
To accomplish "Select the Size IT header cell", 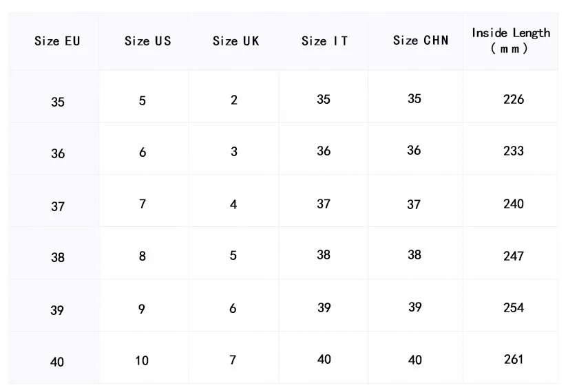I will pyautogui.click(x=324, y=41).
